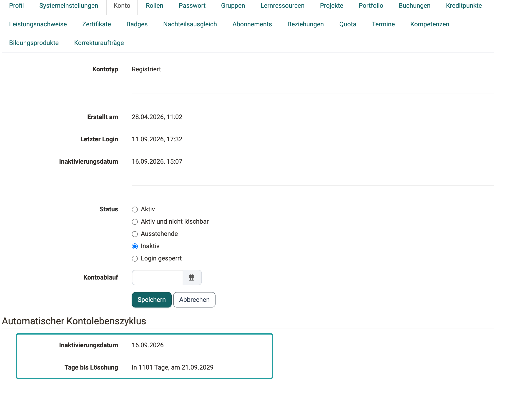
Task: Click the Inaktivierungsdatum value 16.09.2026, 15:07
Action: 157,162
